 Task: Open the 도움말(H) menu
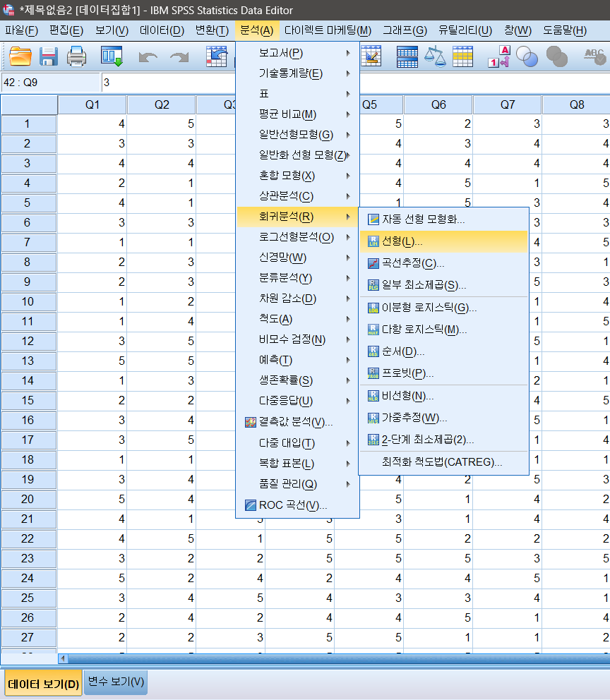(564, 30)
